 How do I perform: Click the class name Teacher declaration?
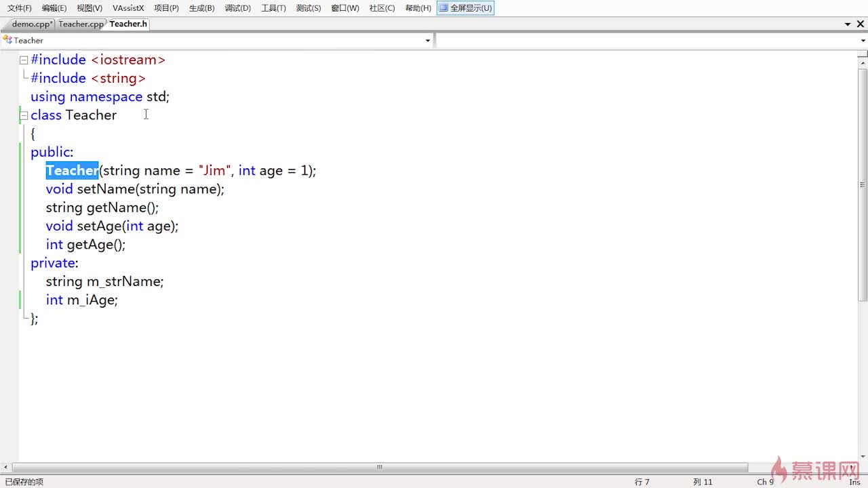[91, 115]
